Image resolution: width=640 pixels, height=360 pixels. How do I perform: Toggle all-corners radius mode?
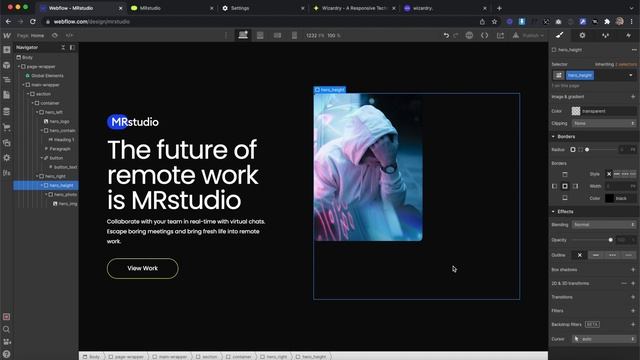(573, 150)
